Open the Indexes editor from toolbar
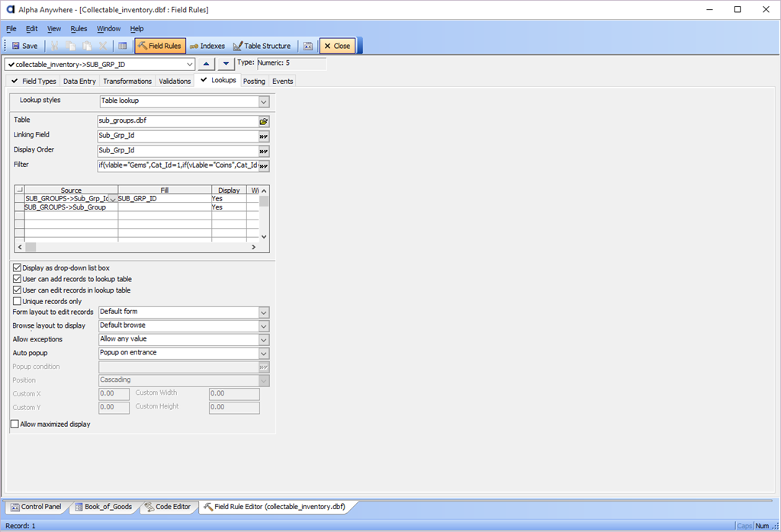This screenshot has width=781, height=532. tap(207, 46)
